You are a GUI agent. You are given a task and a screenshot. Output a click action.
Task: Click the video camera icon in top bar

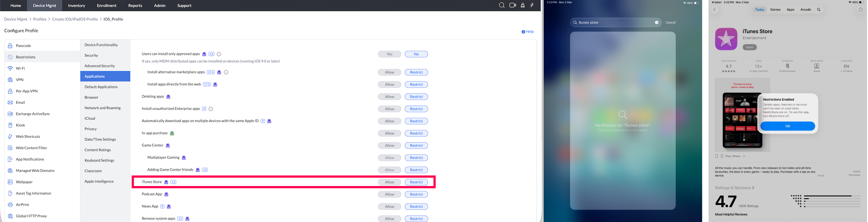point(513,5)
